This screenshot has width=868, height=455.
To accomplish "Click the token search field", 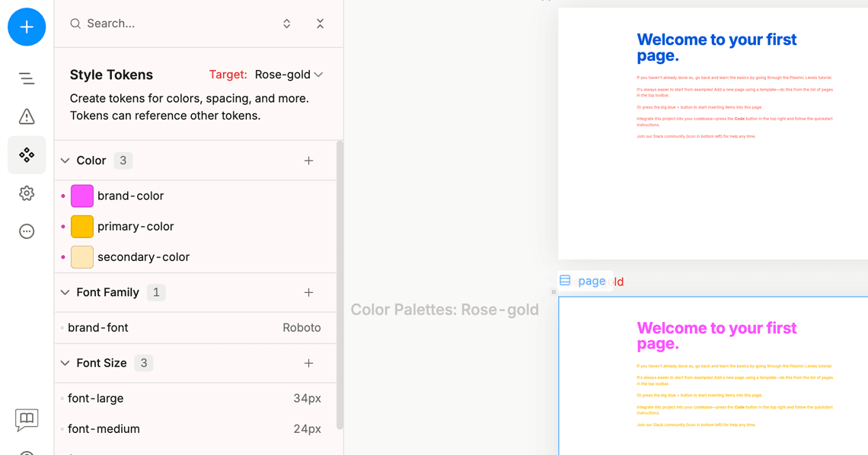I will click(x=175, y=24).
